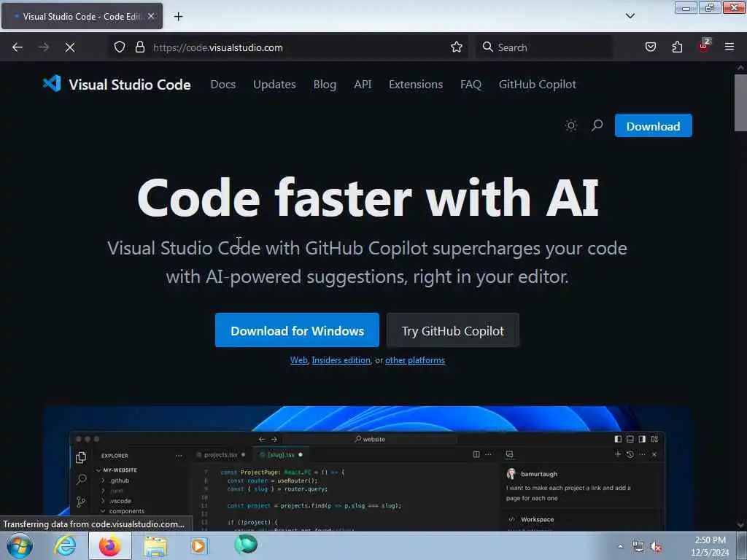Click the Visual Studio Code title text
Image resolution: width=747 pixels, height=560 pixels.
point(130,85)
